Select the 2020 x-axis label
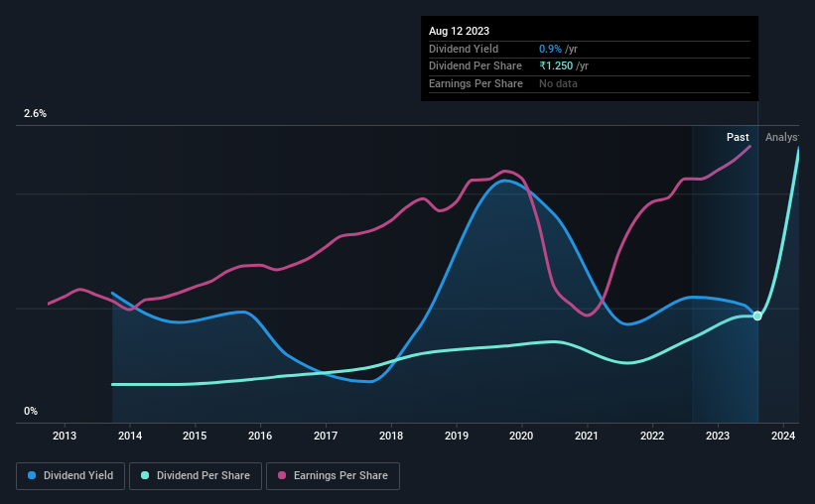Viewport: 815px width, 504px height. click(521, 436)
